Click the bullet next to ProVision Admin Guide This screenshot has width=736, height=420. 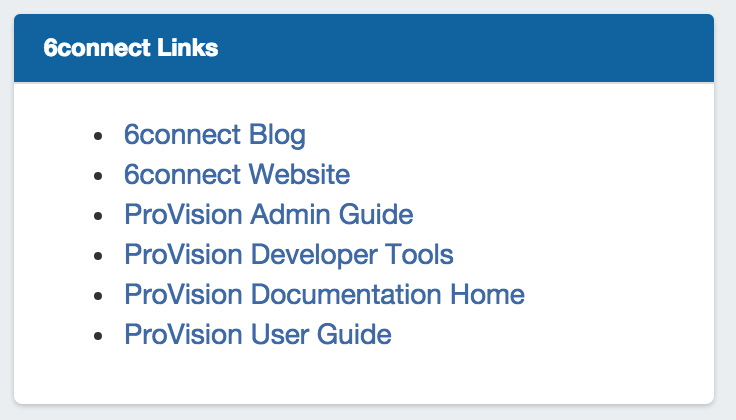pyautogui.click(x=97, y=216)
